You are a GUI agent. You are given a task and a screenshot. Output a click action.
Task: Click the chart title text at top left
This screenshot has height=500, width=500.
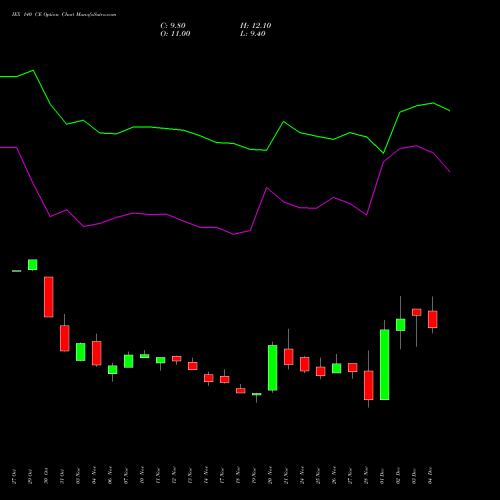click(64, 15)
